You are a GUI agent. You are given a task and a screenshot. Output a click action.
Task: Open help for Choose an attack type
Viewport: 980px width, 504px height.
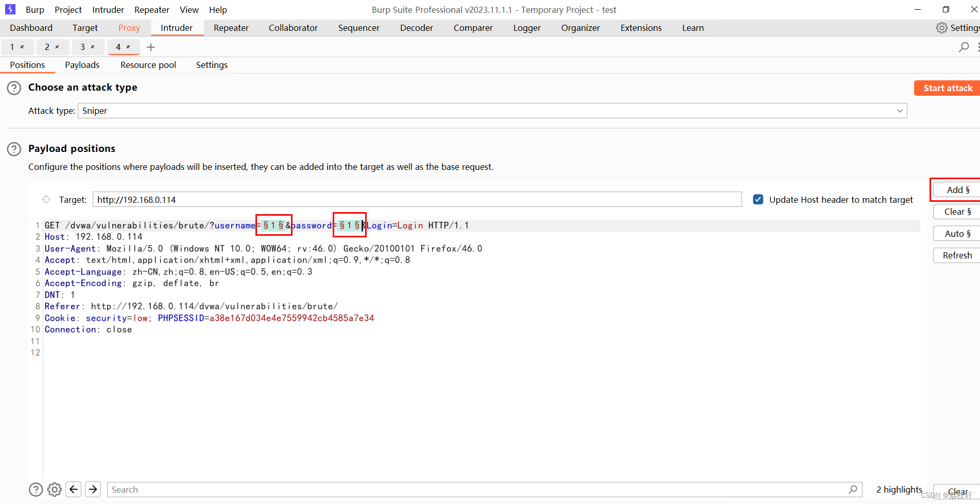[14, 88]
